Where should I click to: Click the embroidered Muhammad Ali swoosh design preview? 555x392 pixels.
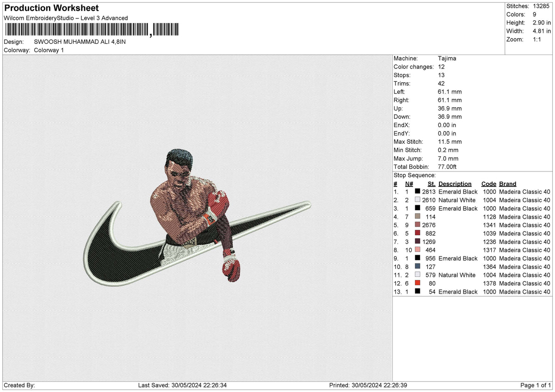(197, 217)
